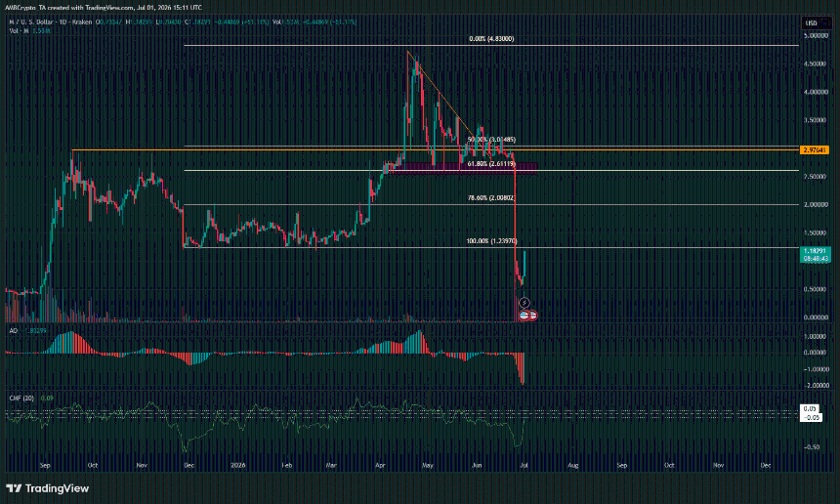The width and height of the screenshot is (840, 504).
Task: Click the Feb label on time axis
Action: pyautogui.click(x=287, y=466)
